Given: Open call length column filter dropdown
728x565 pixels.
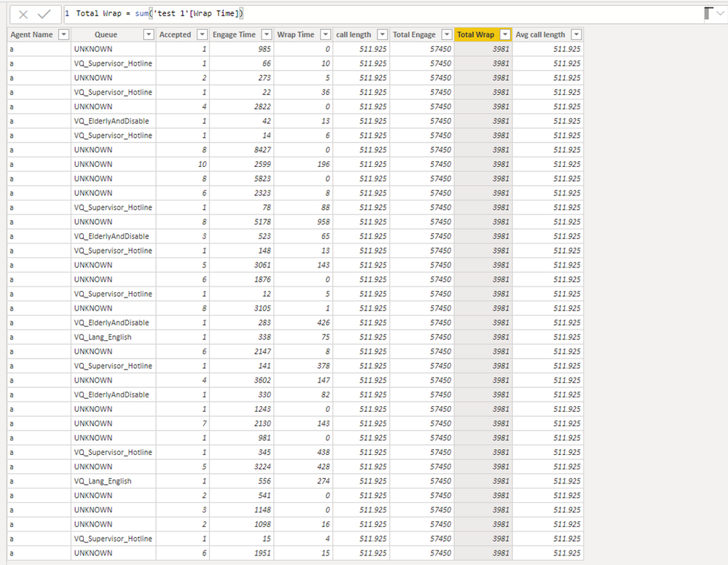Looking at the screenshot, I should pyautogui.click(x=382, y=34).
